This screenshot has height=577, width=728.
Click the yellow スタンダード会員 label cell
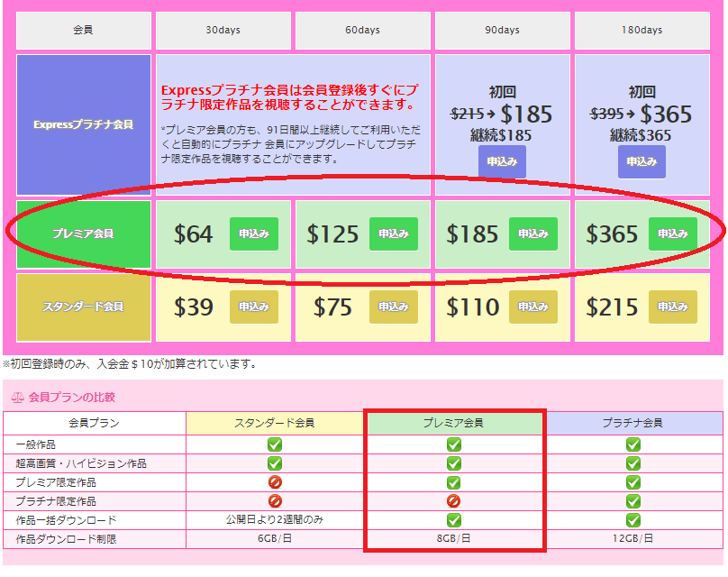(x=84, y=307)
